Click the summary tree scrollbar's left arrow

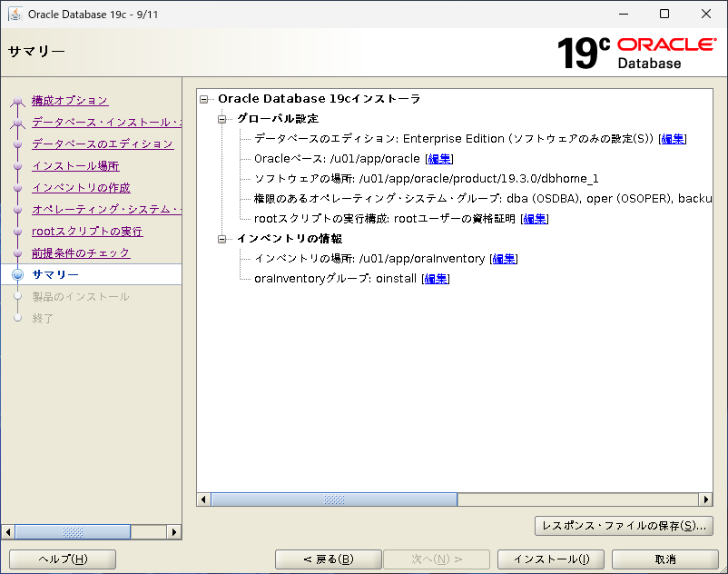click(203, 500)
